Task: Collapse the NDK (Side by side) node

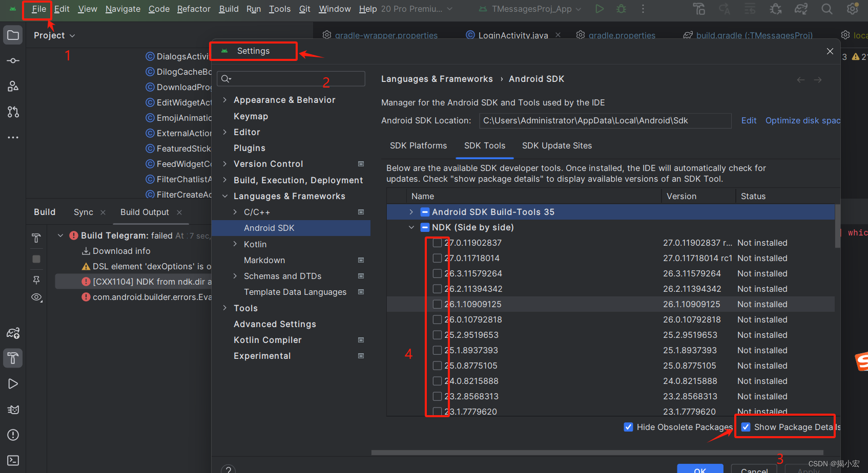Action: pyautogui.click(x=411, y=227)
